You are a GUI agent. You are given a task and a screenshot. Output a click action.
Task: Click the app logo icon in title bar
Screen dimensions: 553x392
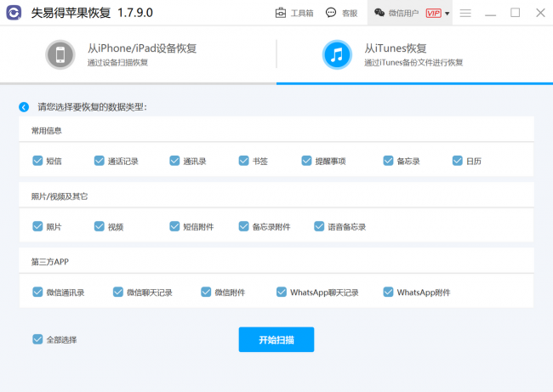14,13
